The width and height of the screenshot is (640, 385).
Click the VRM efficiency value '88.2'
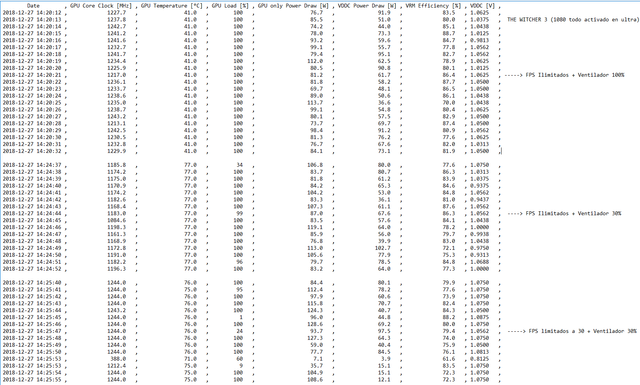(x=449, y=317)
